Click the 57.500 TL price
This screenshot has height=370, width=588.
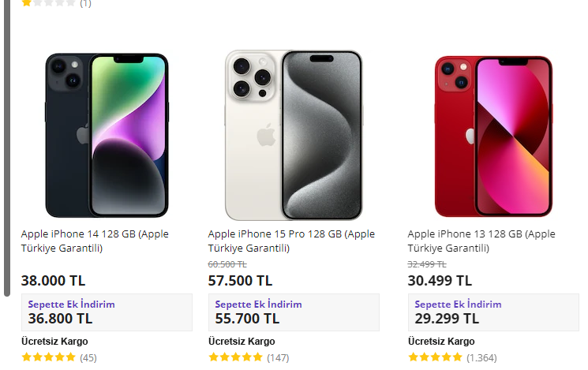point(241,280)
